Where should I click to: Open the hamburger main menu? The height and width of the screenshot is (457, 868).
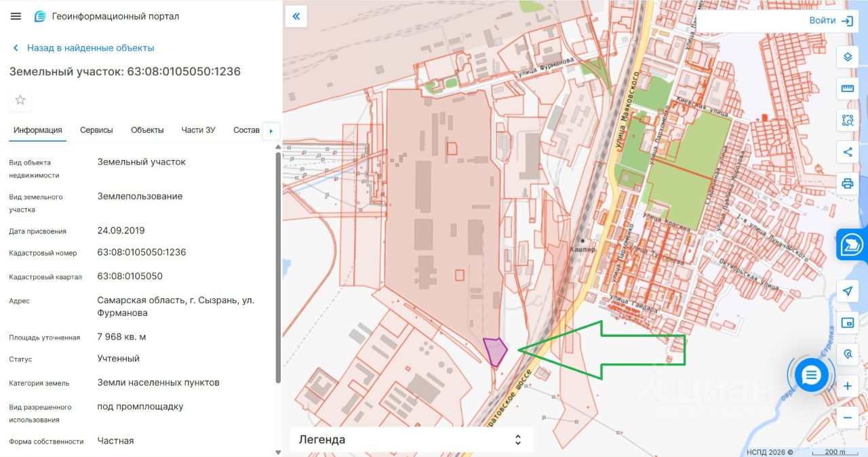pos(16,16)
